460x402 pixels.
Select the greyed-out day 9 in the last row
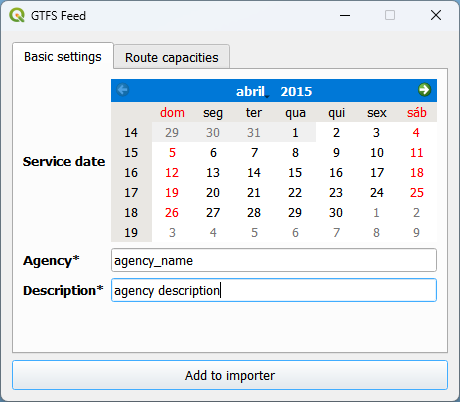(x=417, y=232)
